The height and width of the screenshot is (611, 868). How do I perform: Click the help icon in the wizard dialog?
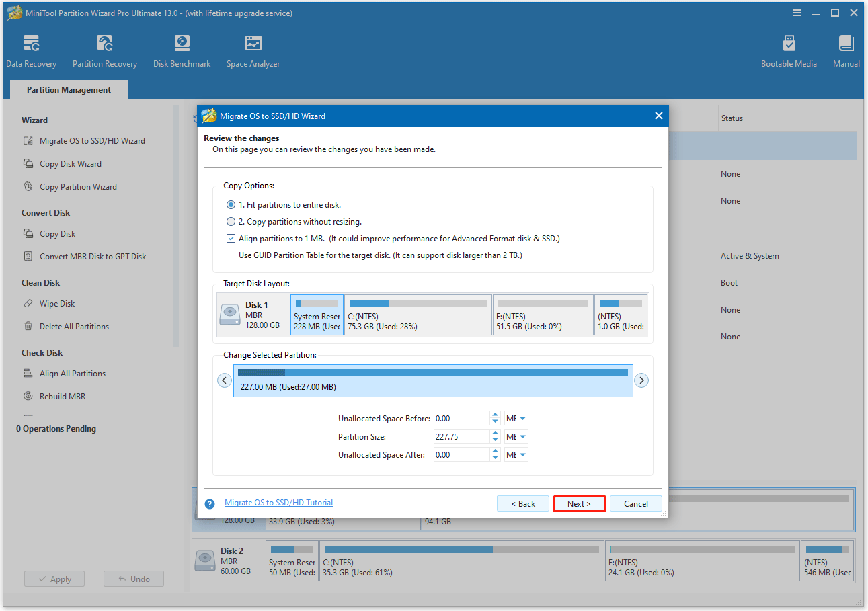(x=208, y=503)
